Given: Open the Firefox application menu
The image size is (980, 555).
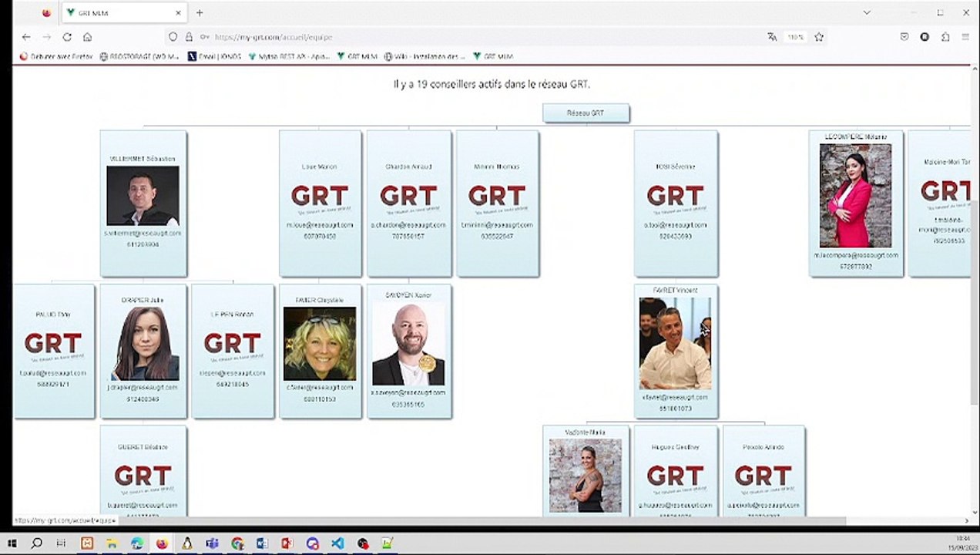Looking at the screenshot, I should (x=965, y=37).
